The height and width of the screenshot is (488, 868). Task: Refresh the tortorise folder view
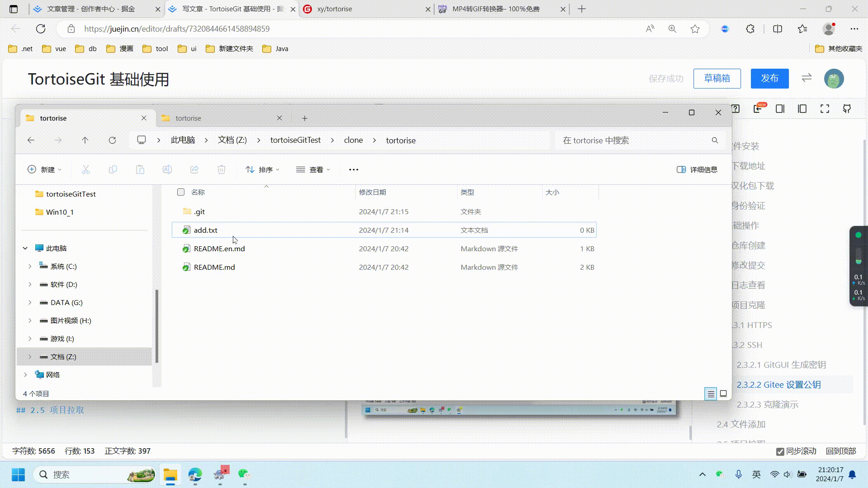point(112,140)
